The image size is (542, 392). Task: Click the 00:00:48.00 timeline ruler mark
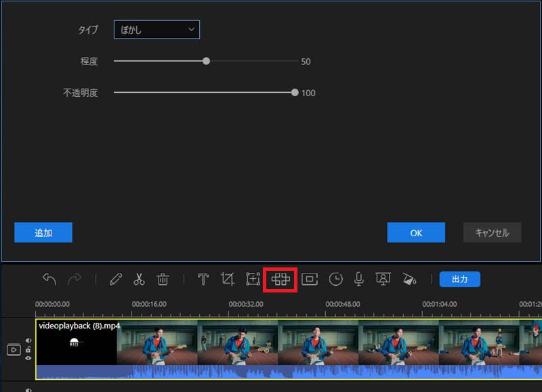(343, 304)
